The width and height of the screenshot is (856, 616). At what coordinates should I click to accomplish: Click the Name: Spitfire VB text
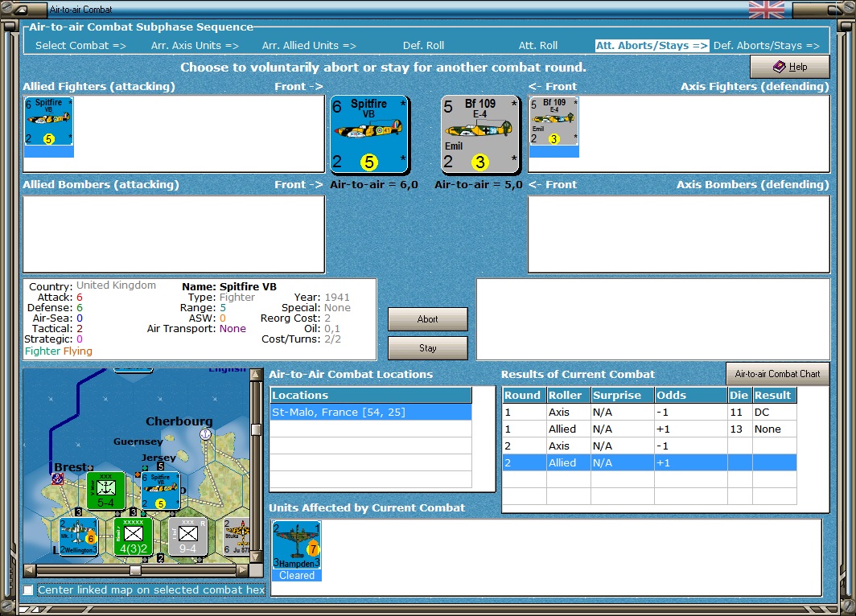229,286
